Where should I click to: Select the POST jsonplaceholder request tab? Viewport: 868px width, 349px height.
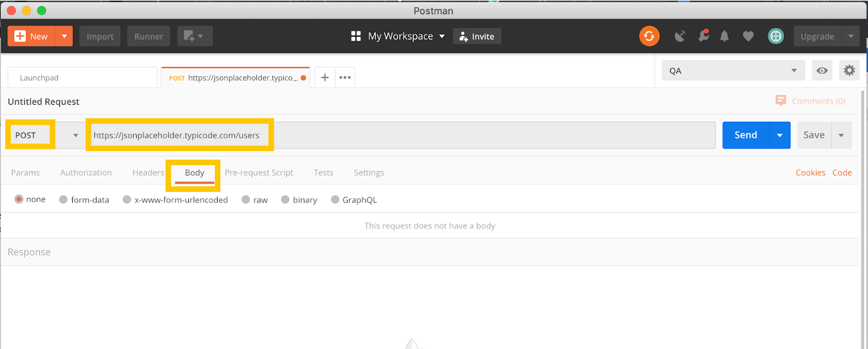(x=235, y=78)
